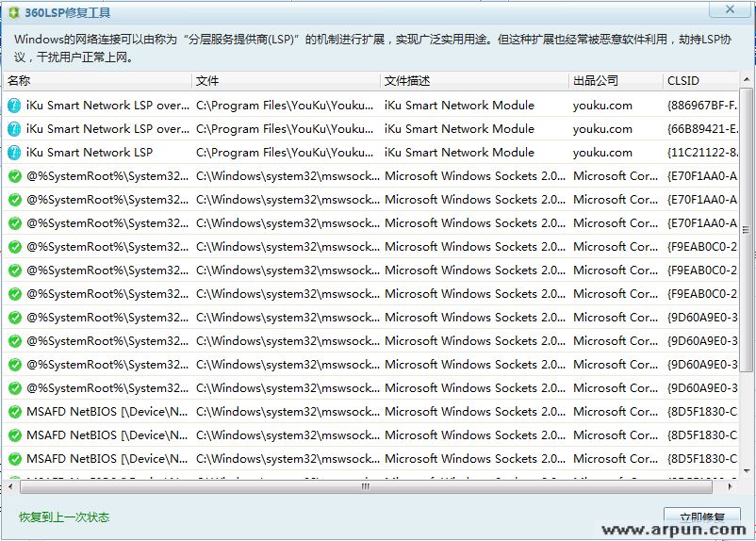Screen dimensions: 756x541
Task: Click the horizontal scrollbar right arrow
Action: pos(730,486)
